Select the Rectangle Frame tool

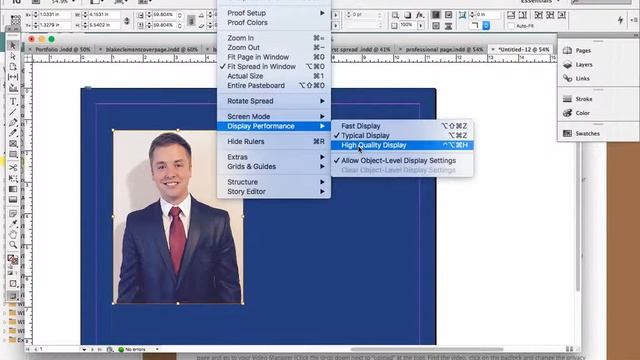tap(13, 144)
